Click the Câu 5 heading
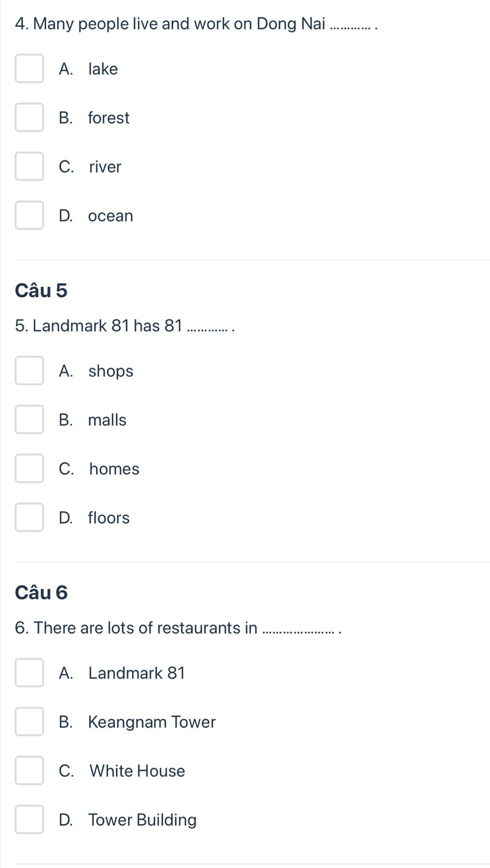The width and height of the screenshot is (490, 868). coord(41,291)
